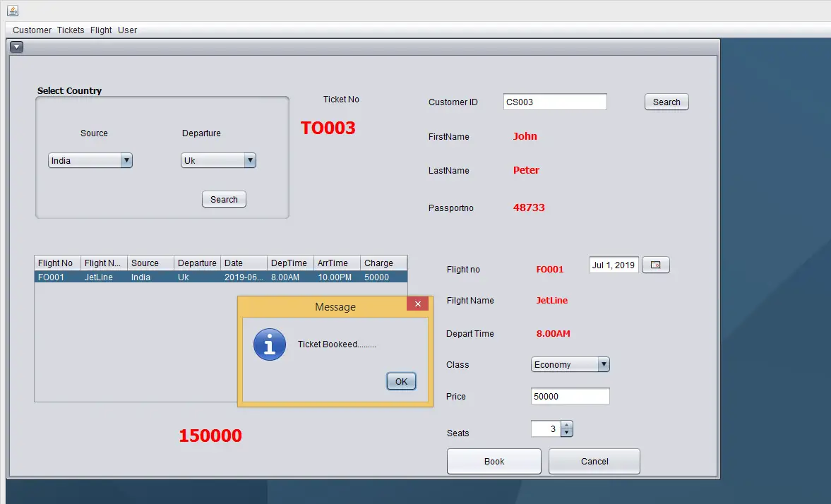This screenshot has width=831, height=504.
Task: Click the internal frame collapse arrow icon
Action: [16, 47]
